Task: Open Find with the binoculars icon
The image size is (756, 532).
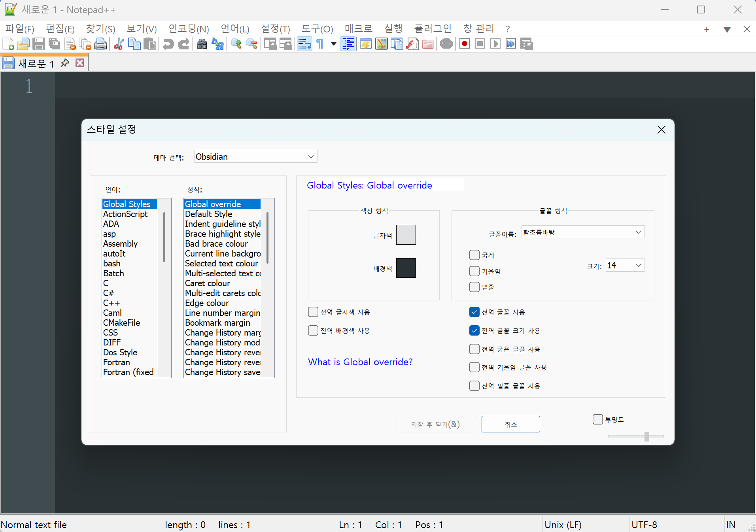Action: coord(202,44)
